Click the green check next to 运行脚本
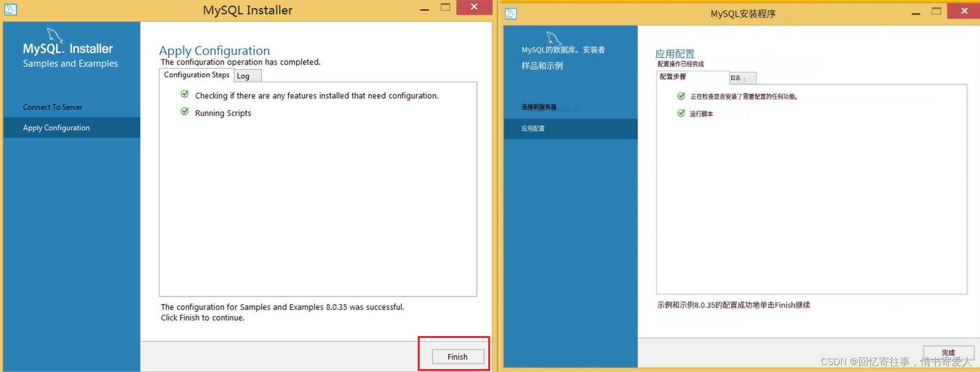This screenshot has width=980, height=372. click(x=681, y=113)
